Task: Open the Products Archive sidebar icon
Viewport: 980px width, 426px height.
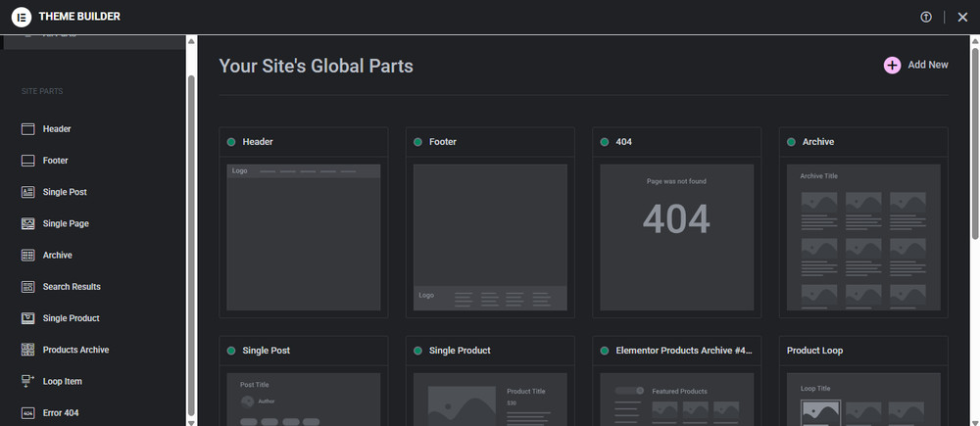Action: click(x=27, y=350)
